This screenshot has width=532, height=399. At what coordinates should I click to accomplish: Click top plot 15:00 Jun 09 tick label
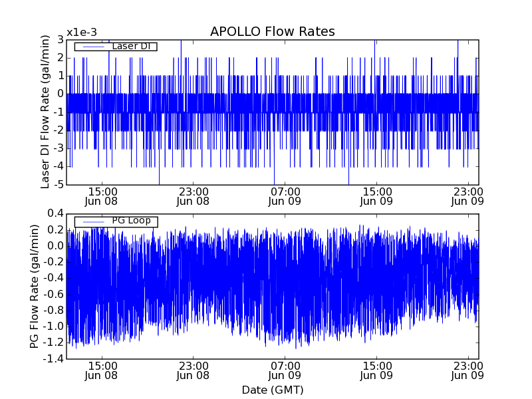click(x=376, y=196)
